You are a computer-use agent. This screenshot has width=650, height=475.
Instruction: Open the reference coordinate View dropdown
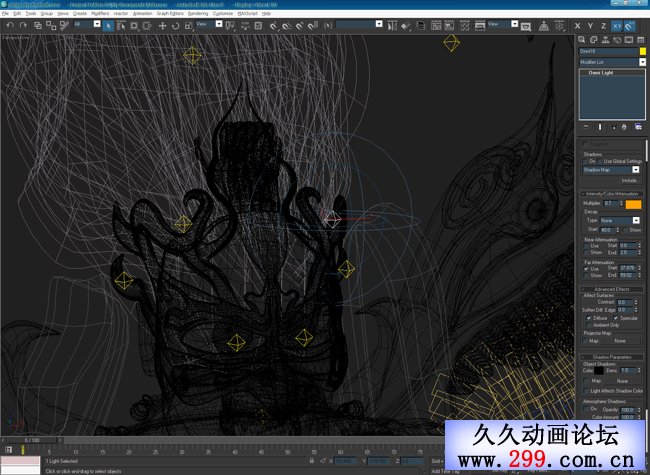pos(209,24)
